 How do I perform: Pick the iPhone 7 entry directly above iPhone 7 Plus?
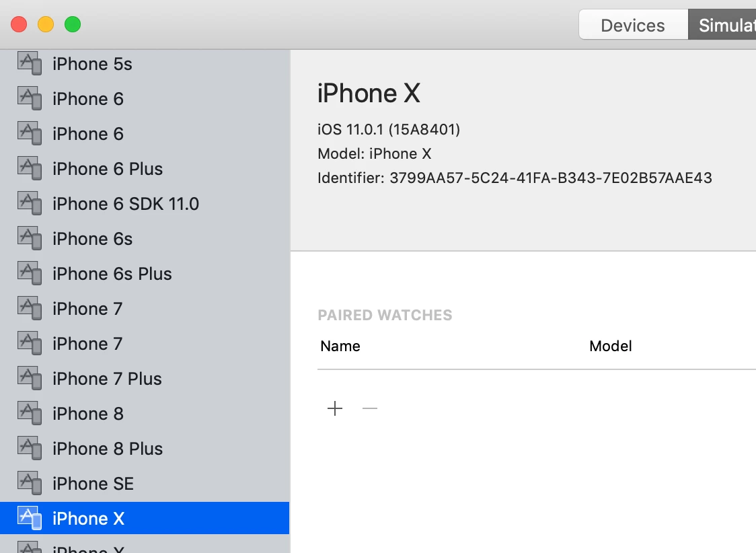point(145,344)
